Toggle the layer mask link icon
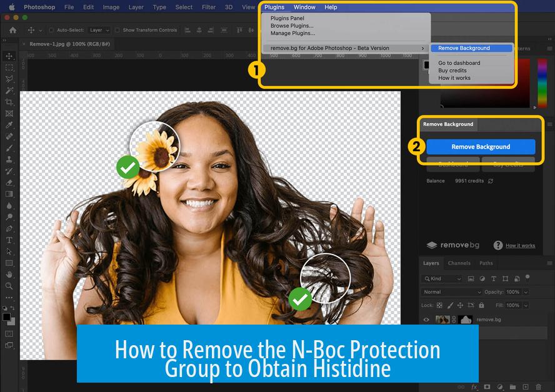This screenshot has width=555, height=392. (454, 320)
